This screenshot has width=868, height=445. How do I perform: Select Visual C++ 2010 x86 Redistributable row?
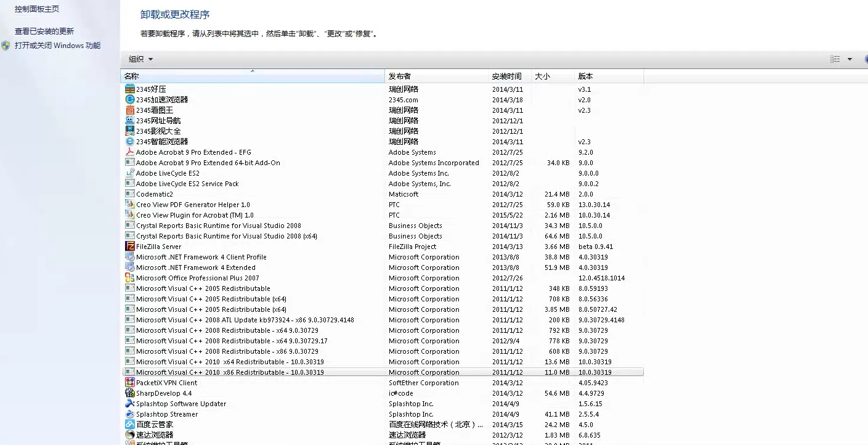(382, 372)
